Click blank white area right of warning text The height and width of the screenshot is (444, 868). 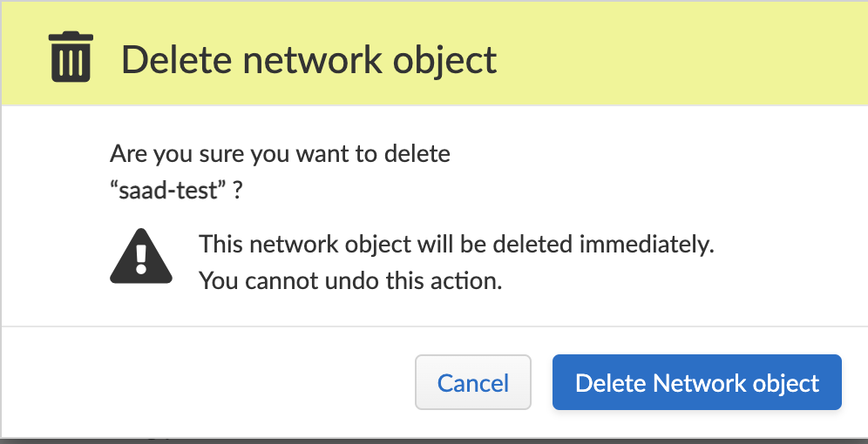pos(784,261)
